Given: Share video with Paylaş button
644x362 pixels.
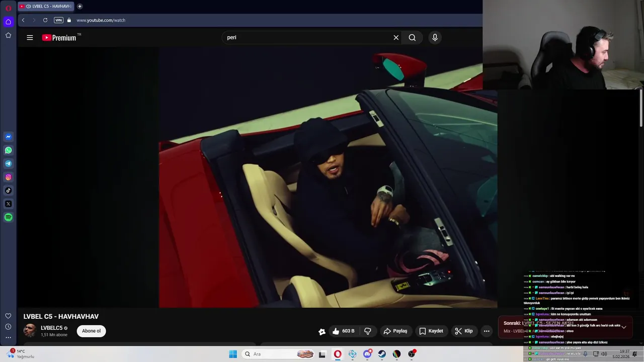Looking at the screenshot, I should [395, 331].
